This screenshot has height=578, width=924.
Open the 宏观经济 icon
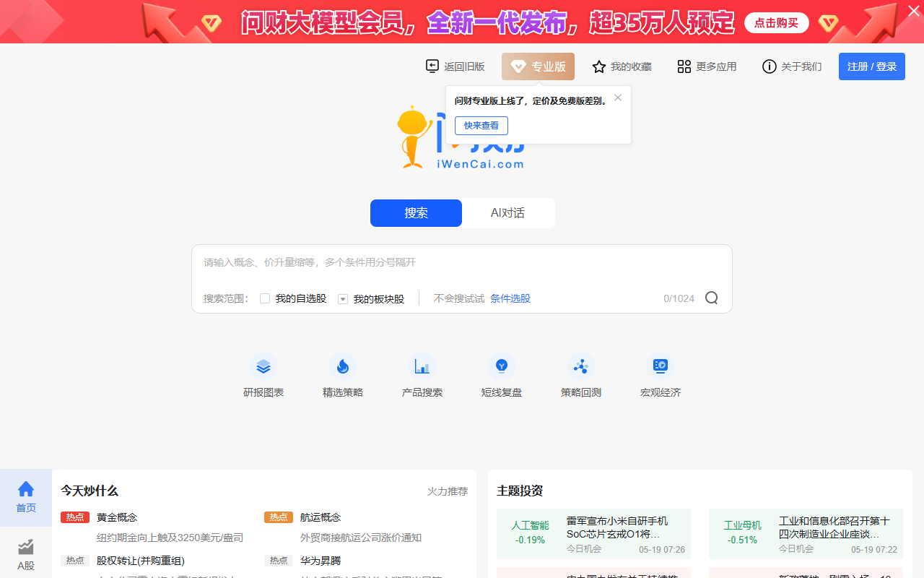point(661,367)
